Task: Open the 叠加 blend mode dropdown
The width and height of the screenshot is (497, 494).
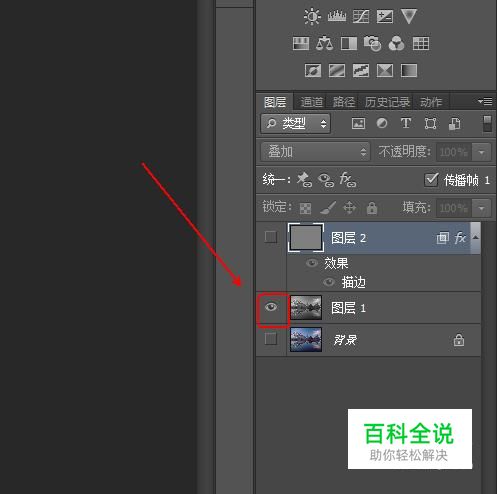Action: (315, 152)
